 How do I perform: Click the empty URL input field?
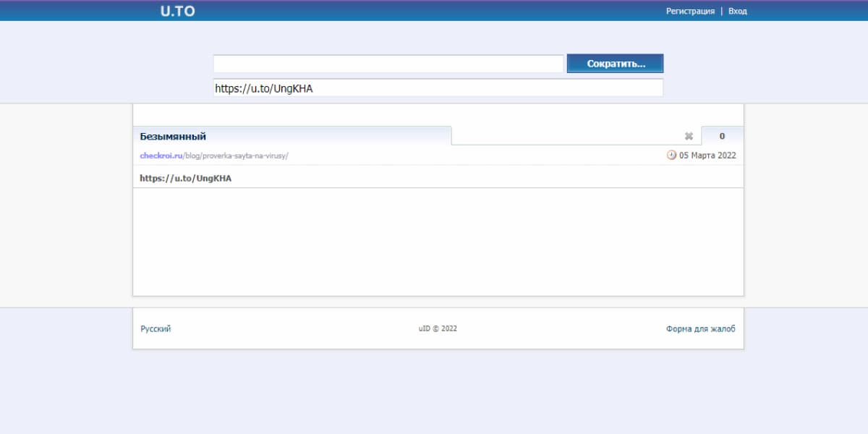point(388,64)
